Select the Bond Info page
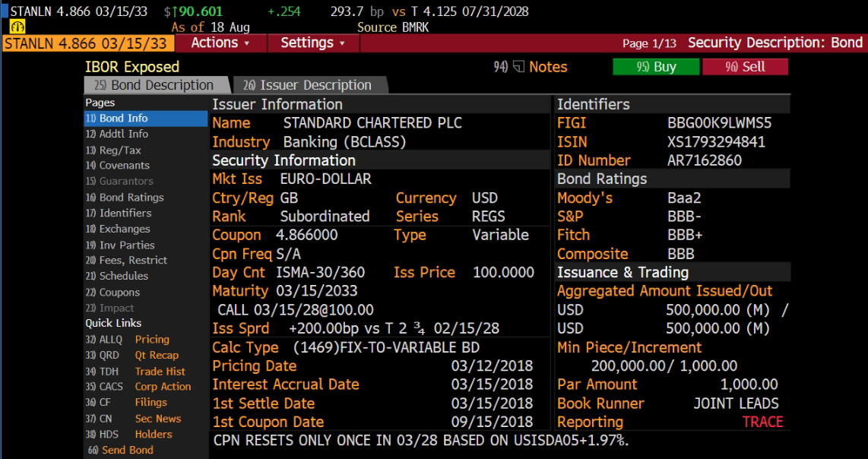The height and width of the screenshot is (459, 868). (x=146, y=119)
